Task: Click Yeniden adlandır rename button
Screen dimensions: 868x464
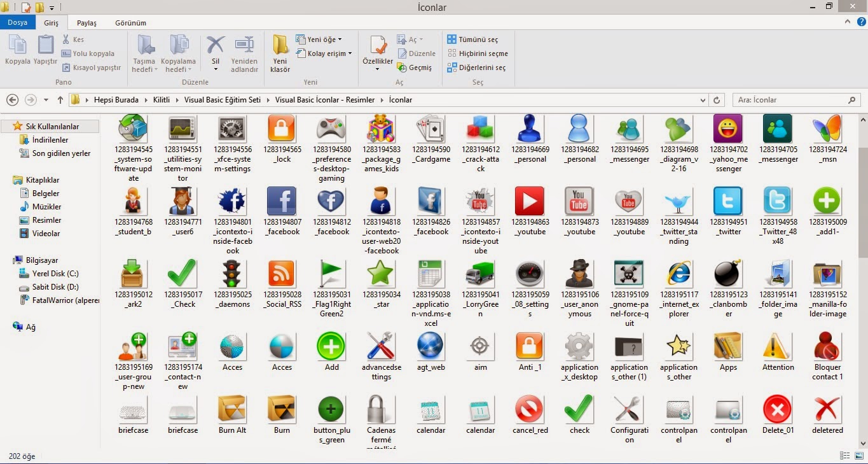Action: 244,53
